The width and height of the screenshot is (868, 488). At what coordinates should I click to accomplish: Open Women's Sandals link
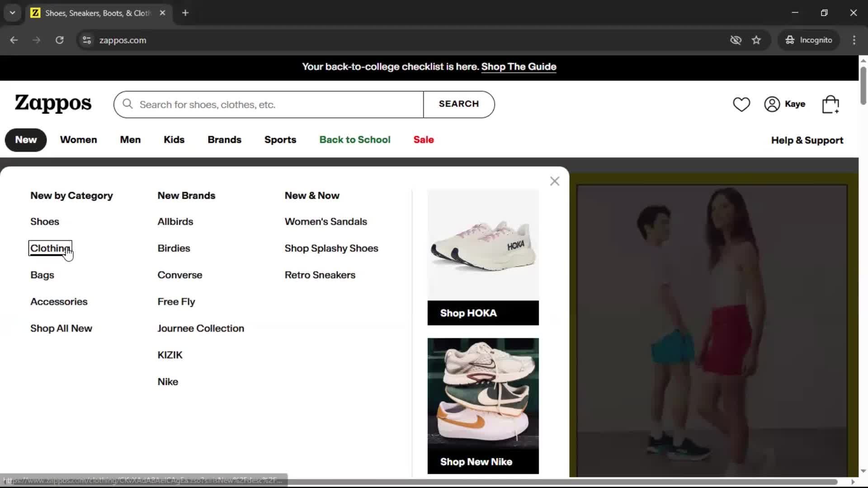point(326,221)
